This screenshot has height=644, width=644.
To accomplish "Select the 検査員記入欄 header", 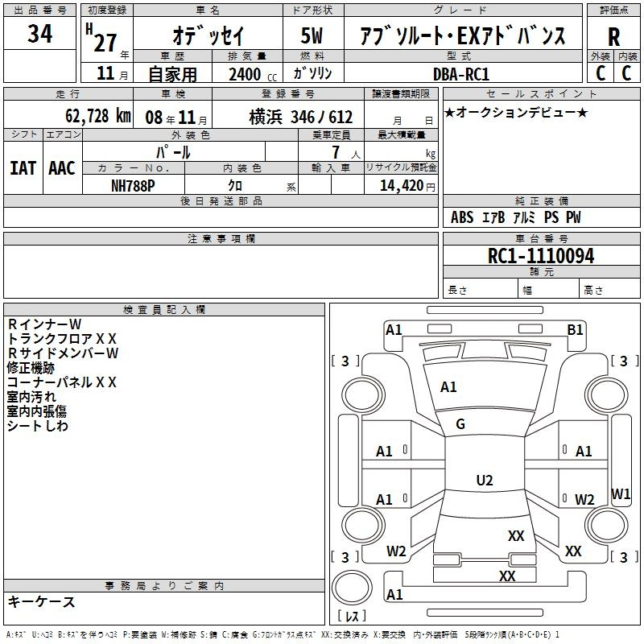I will coord(164,310).
